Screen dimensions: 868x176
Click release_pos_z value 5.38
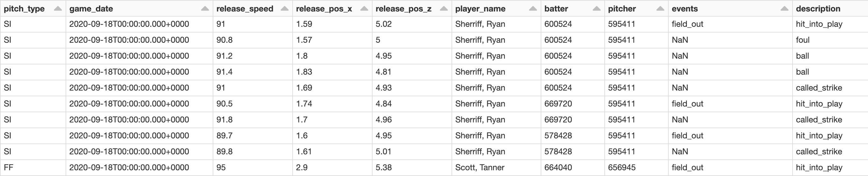tap(383, 168)
